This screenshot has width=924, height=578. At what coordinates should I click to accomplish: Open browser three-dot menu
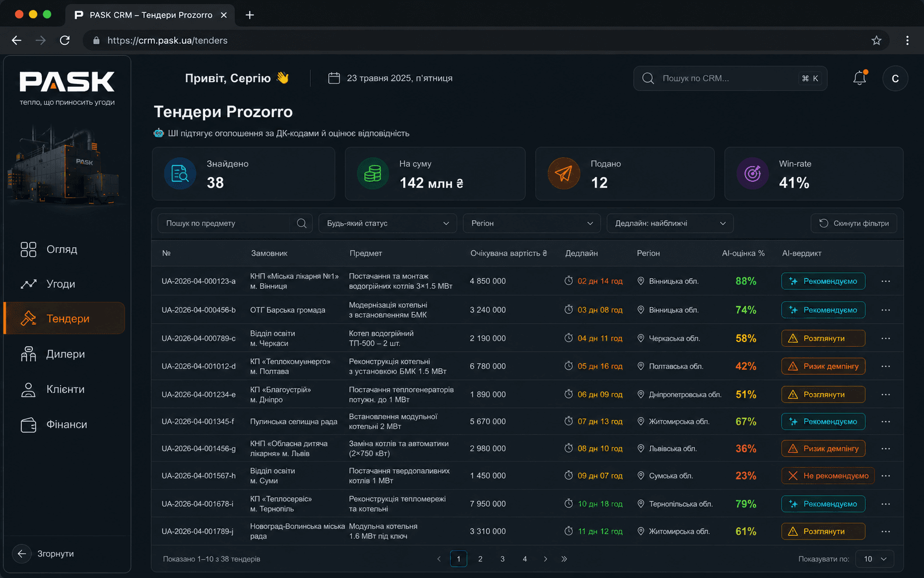pyautogui.click(x=907, y=40)
